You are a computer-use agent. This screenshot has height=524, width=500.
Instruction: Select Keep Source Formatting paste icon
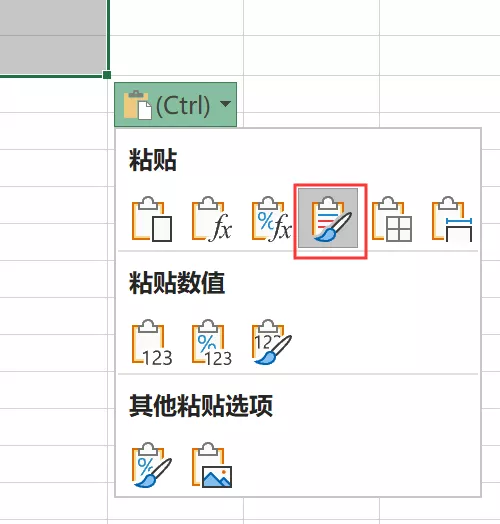pyautogui.click(x=328, y=218)
